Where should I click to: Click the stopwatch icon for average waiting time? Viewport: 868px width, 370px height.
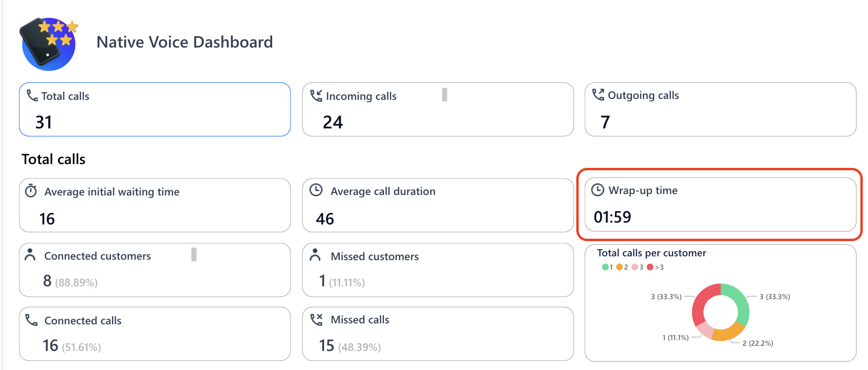[x=31, y=191]
